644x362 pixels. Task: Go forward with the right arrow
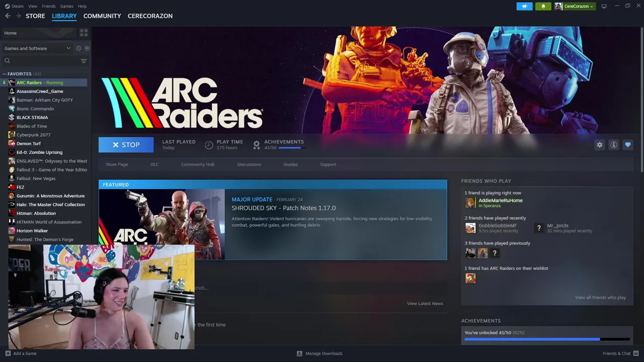tap(18, 16)
